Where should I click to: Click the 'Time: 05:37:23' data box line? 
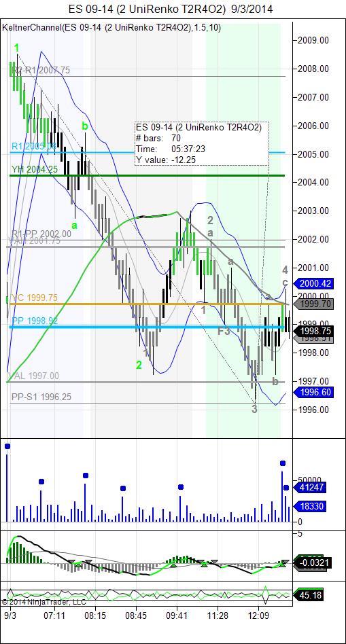(171, 149)
